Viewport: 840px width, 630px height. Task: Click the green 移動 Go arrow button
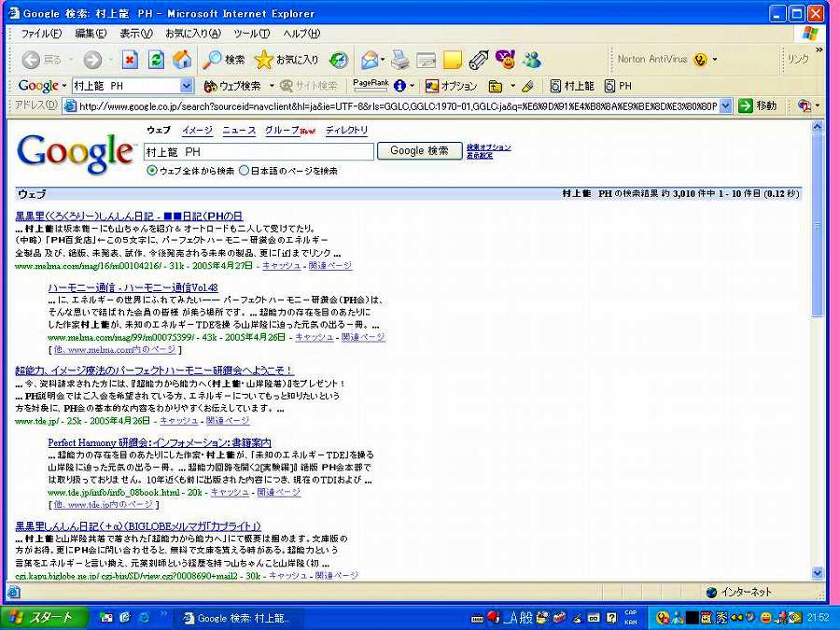click(758, 106)
